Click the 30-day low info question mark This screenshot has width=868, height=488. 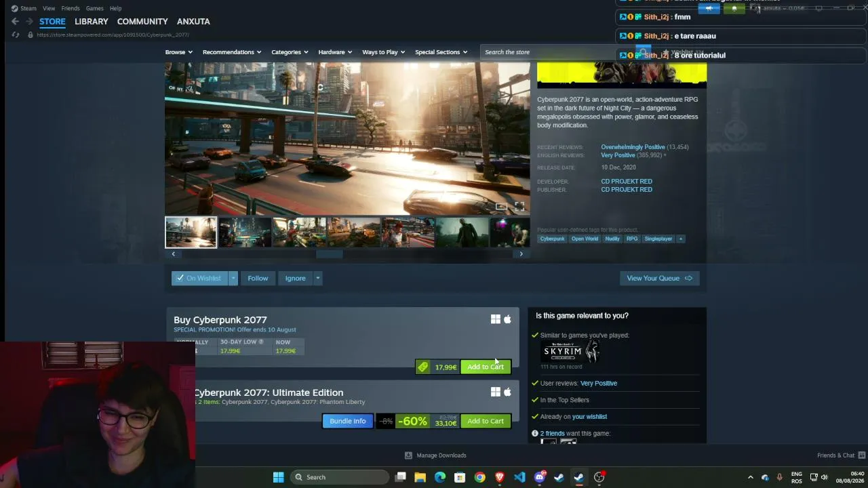coord(261,342)
